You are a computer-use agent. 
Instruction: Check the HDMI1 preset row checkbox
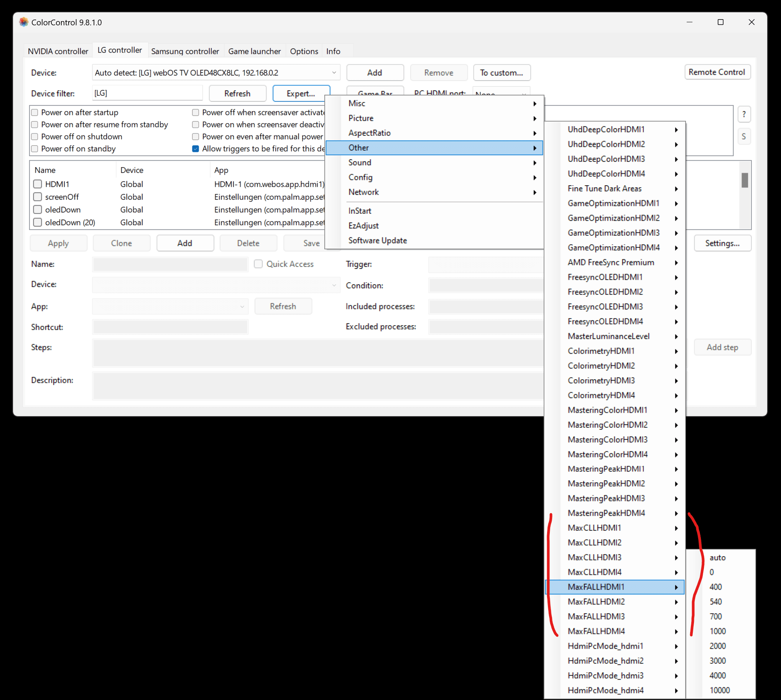tap(37, 184)
